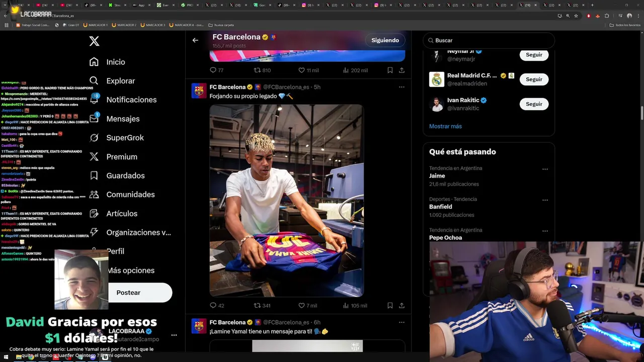
Task: Open options for the Banfield trend
Action: click(545, 200)
